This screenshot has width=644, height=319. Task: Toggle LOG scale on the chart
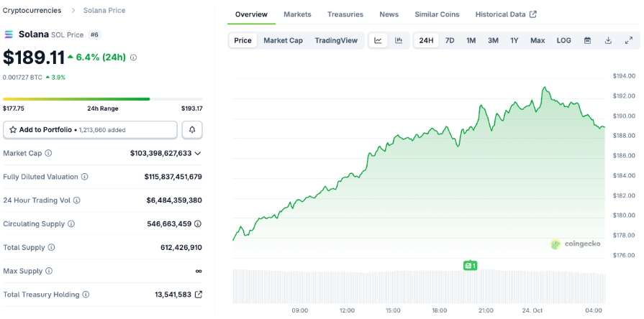[563, 40]
